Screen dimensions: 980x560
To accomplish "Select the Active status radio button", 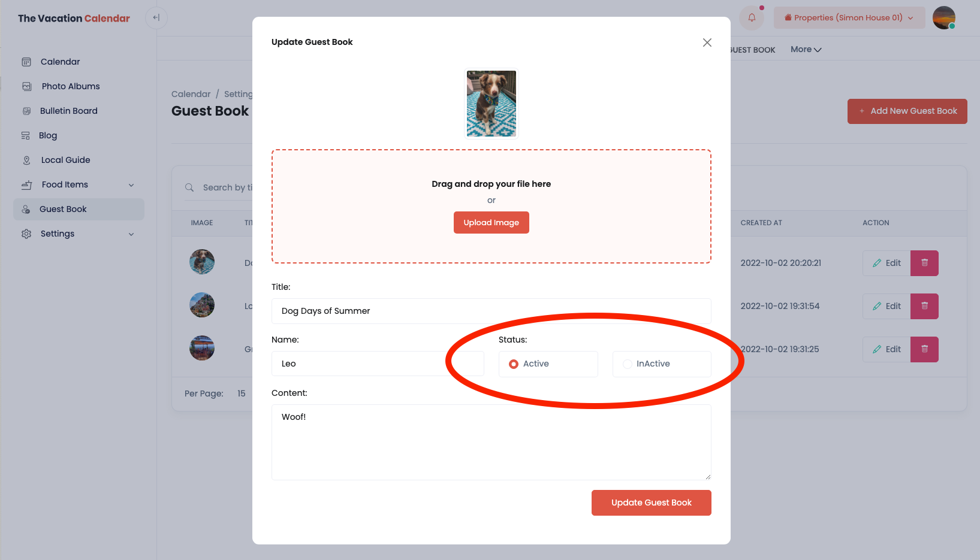I will (514, 364).
